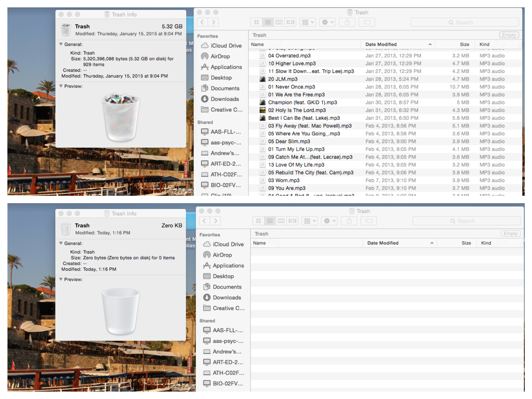Screen dimensions: 532x399
Task: Open Downloads in MP3-filled Trash window sidebar
Action: pos(220,99)
